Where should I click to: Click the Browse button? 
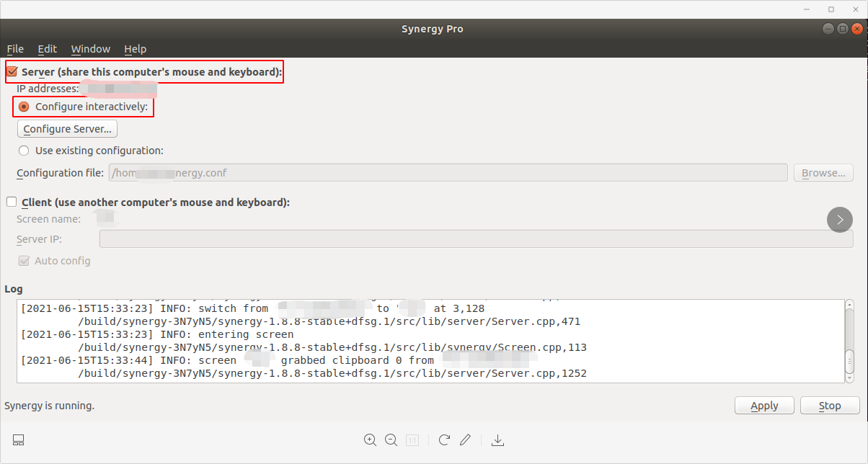(x=823, y=173)
